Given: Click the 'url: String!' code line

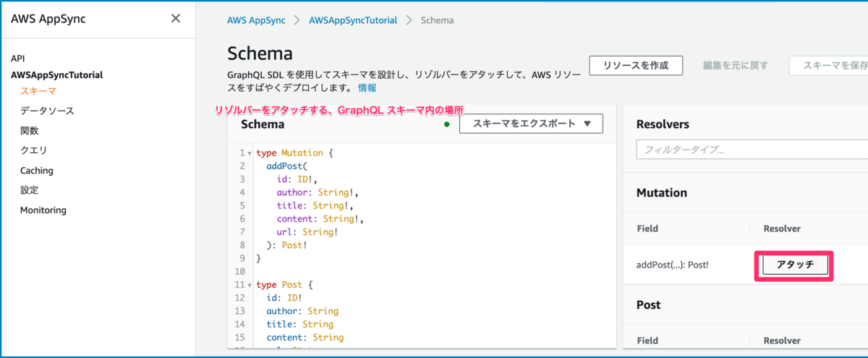Looking at the screenshot, I should (307, 231).
